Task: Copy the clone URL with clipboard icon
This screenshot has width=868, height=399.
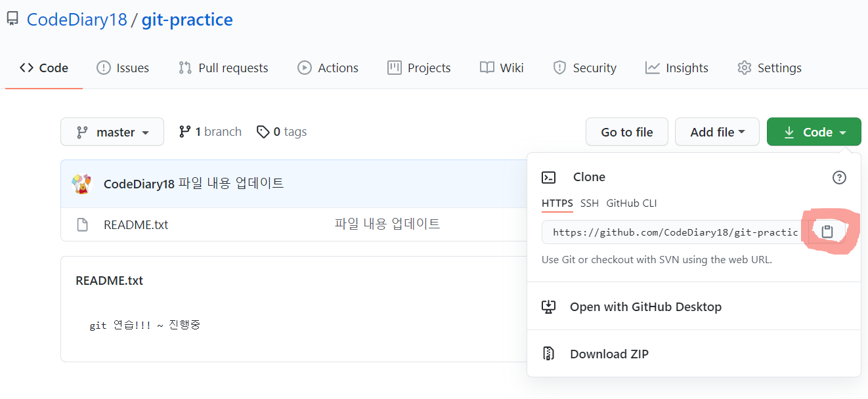Action: pos(827,232)
